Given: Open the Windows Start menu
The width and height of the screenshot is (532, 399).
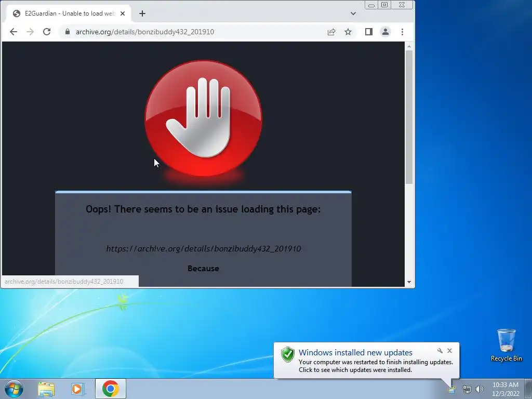Looking at the screenshot, I should (14, 389).
